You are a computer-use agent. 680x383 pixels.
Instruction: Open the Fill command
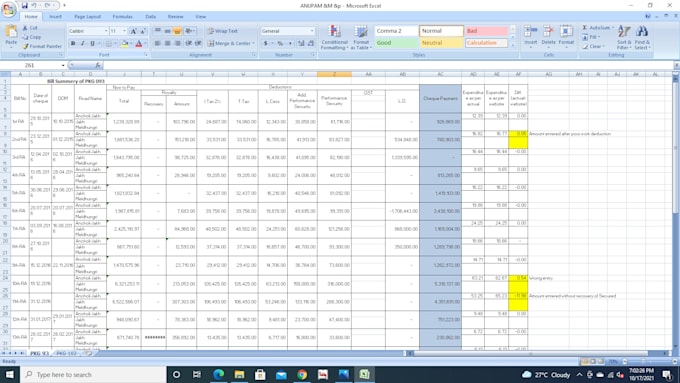(x=593, y=37)
